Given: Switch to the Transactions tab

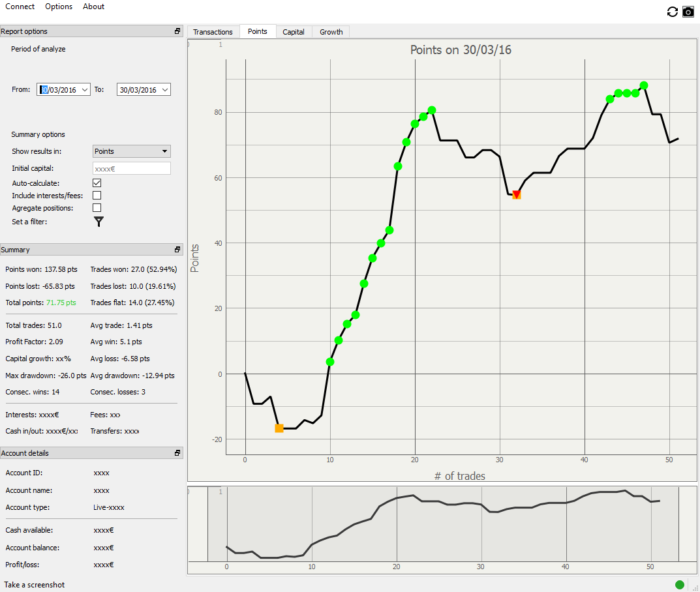Looking at the screenshot, I should coord(213,32).
